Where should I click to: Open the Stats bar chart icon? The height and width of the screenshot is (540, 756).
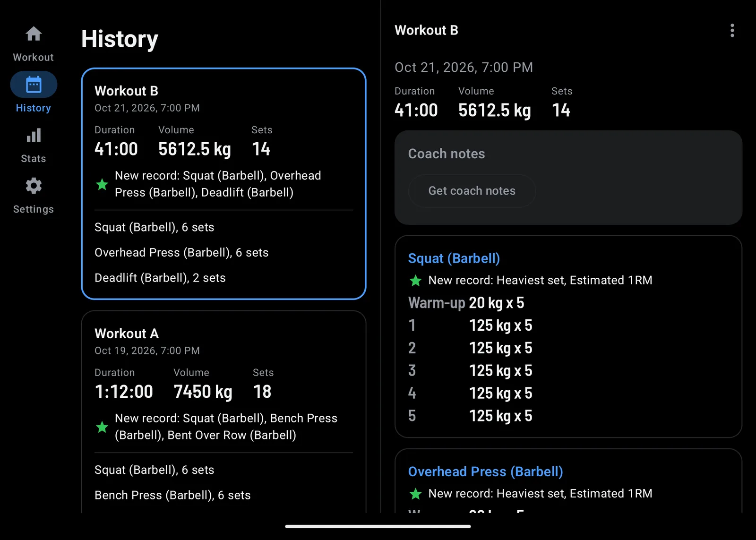[x=34, y=136]
